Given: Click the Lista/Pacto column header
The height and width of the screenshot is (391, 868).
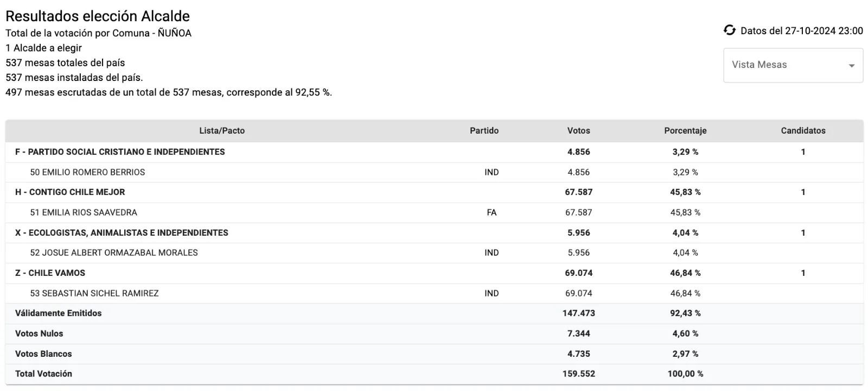Looking at the screenshot, I should 222,131.
